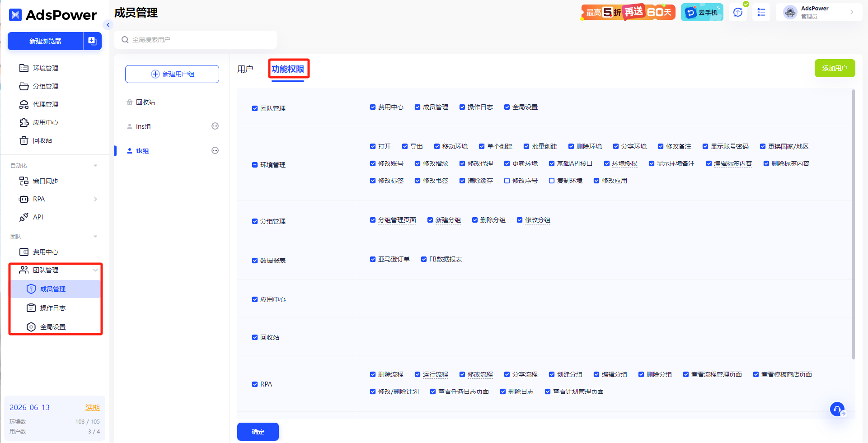Click the promo discount banner
Image resolution: width=868 pixels, height=443 pixels.
pos(628,12)
